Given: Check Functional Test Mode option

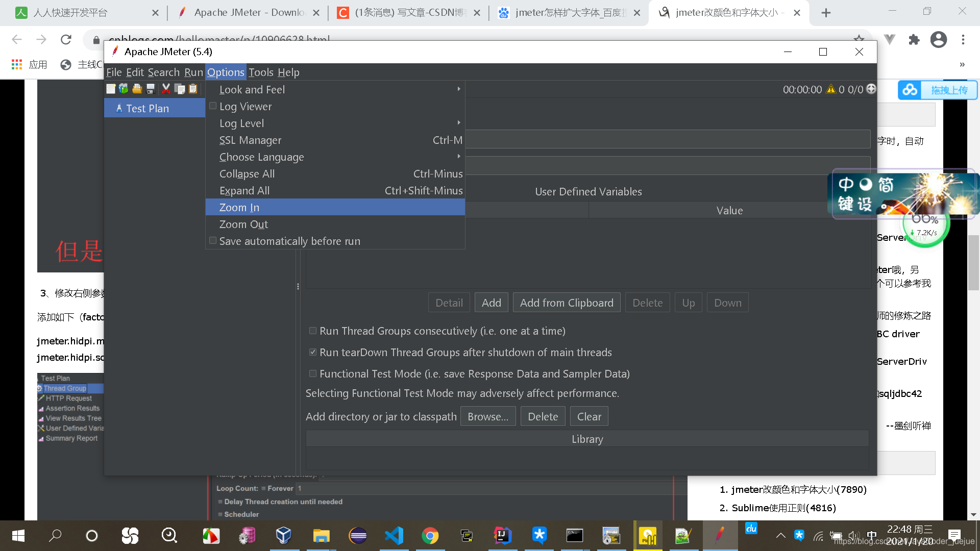Looking at the screenshot, I should click(x=313, y=374).
